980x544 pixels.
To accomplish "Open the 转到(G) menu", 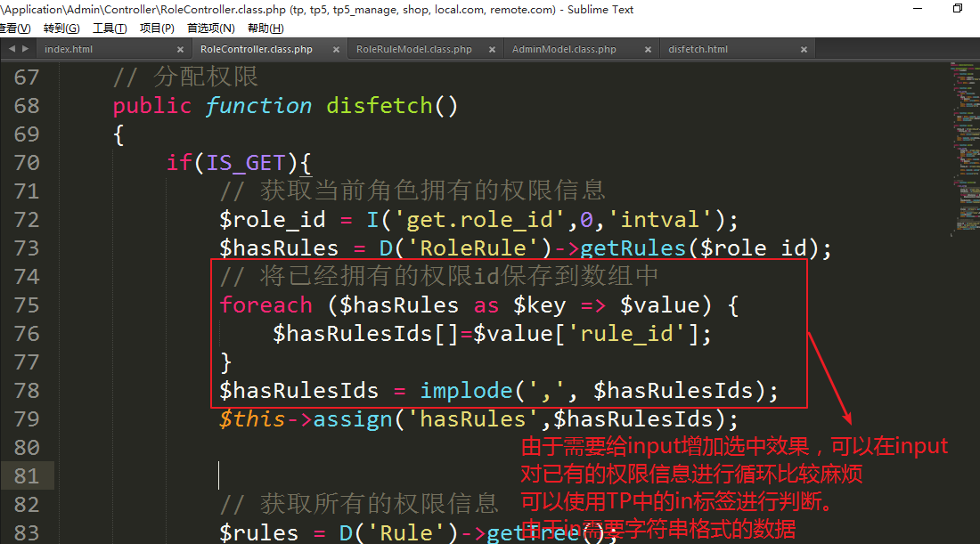I will (x=61, y=28).
